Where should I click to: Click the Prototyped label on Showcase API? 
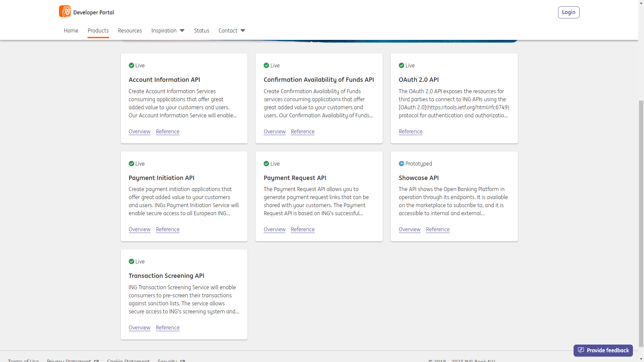tap(419, 164)
